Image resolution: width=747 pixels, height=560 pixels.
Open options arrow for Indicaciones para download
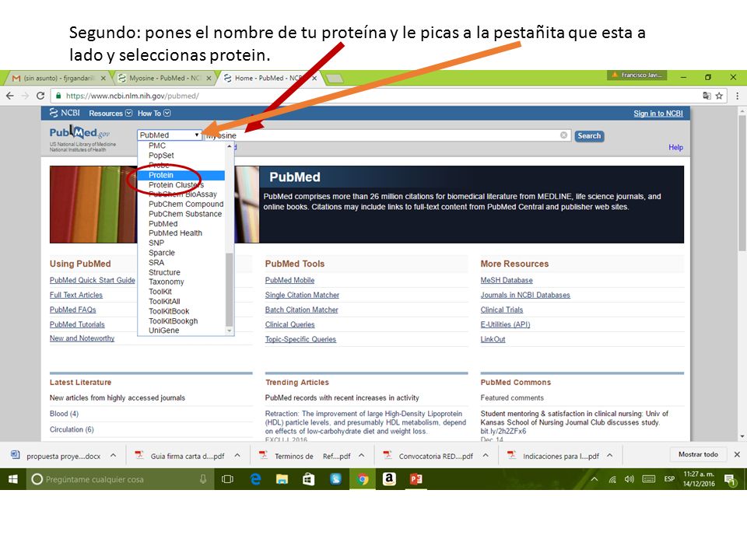610,455
